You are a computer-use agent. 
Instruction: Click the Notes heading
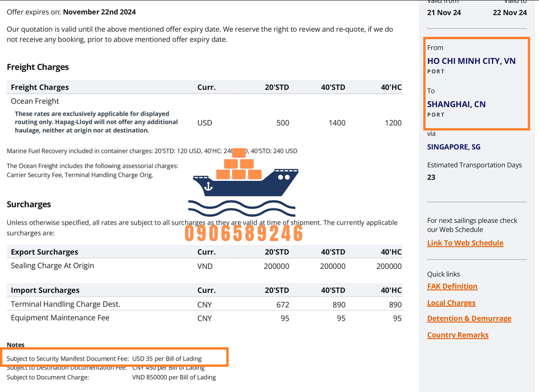(16, 344)
